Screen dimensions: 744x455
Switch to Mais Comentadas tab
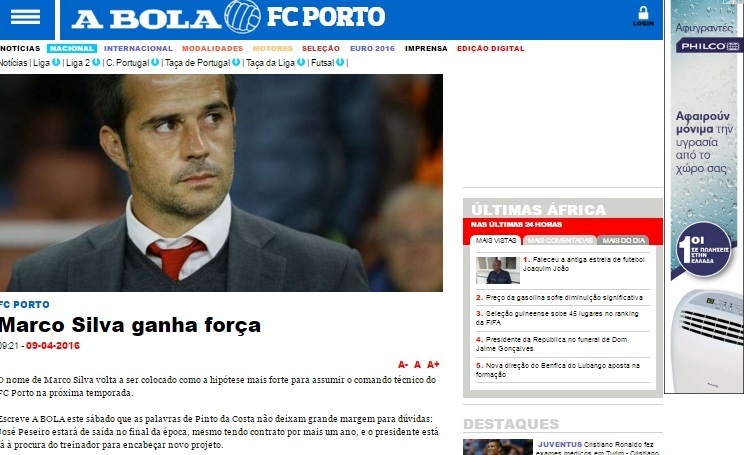pyautogui.click(x=560, y=241)
